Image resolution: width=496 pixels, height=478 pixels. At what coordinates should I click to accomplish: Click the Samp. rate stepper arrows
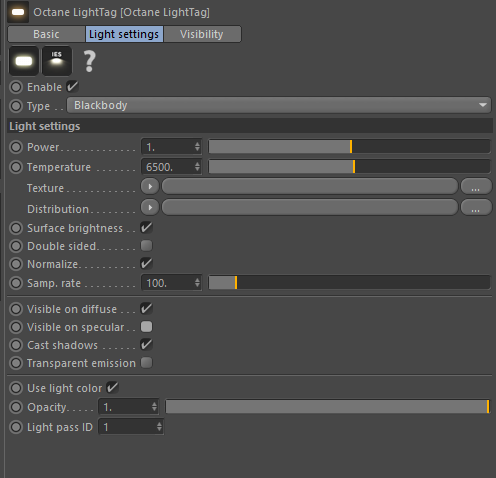(x=197, y=283)
